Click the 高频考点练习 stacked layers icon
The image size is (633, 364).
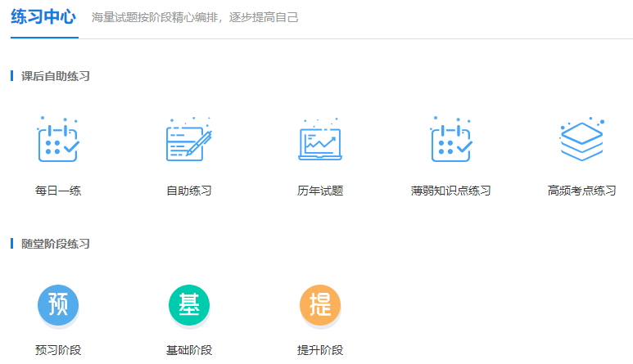581,139
